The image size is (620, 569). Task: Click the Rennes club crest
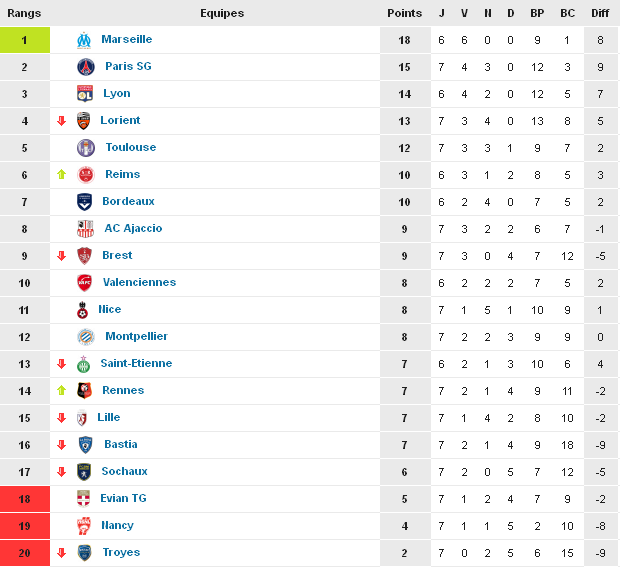(x=84, y=391)
